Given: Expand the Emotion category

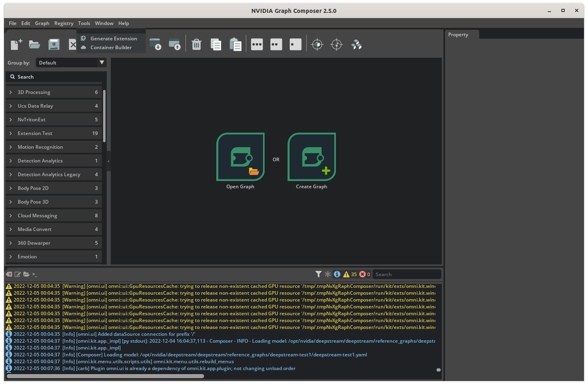Looking at the screenshot, I should tap(54, 257).
